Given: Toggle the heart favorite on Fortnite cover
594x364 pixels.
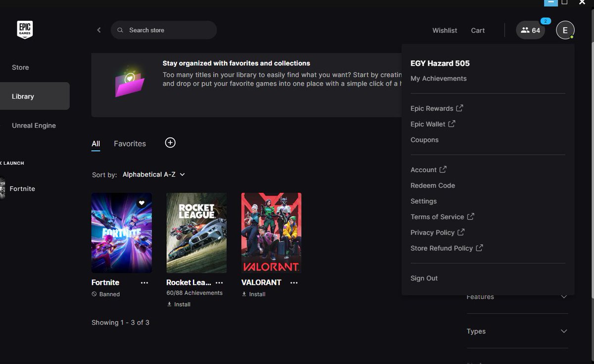Looking at the screenshot, I should (x=142, y=203).
